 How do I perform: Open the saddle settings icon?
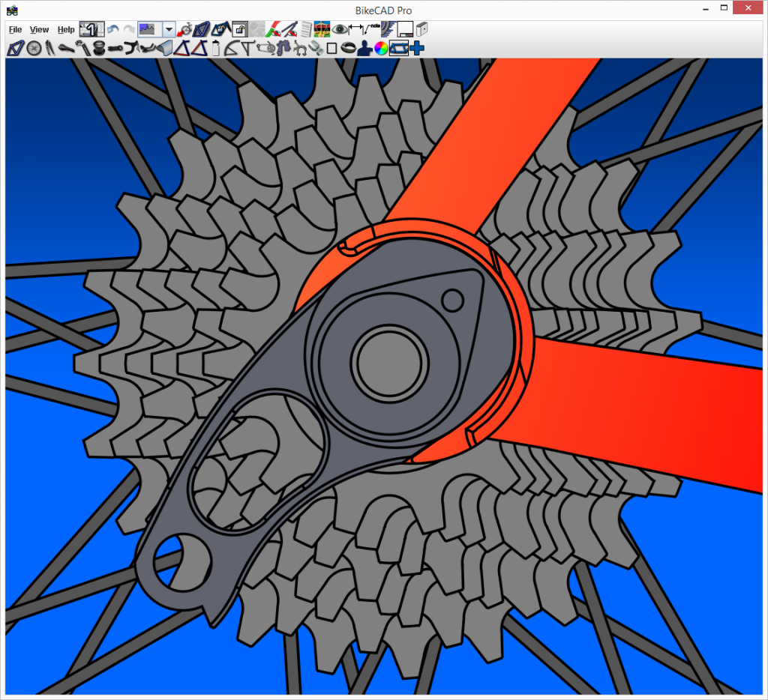[66, 49]
